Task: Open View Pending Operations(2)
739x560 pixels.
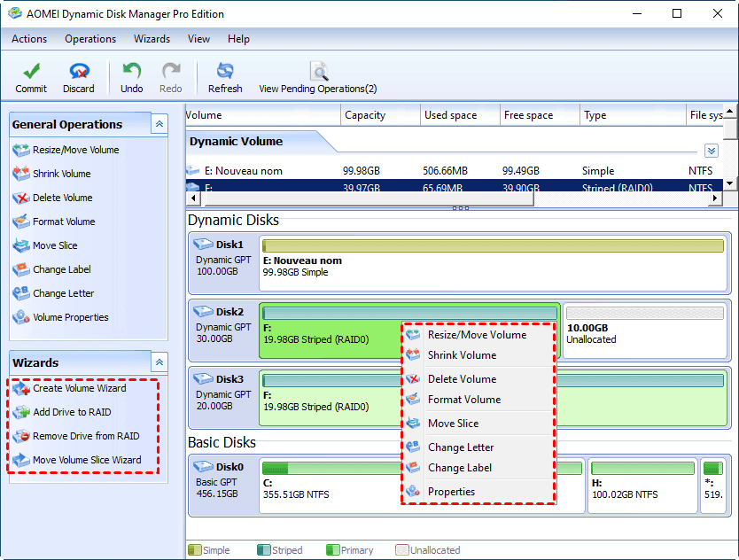Action: point(317,72)
